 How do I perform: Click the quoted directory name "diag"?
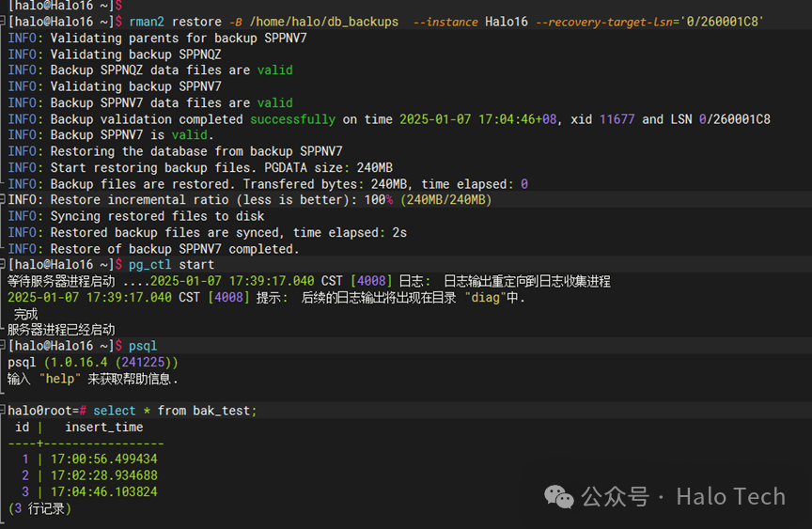click(x=485, y=297)
